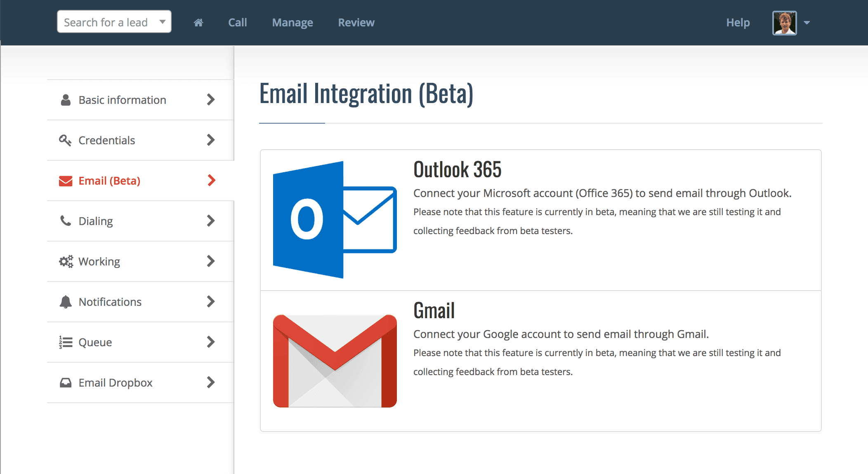Open the Call menu

[x=238, y=23]
